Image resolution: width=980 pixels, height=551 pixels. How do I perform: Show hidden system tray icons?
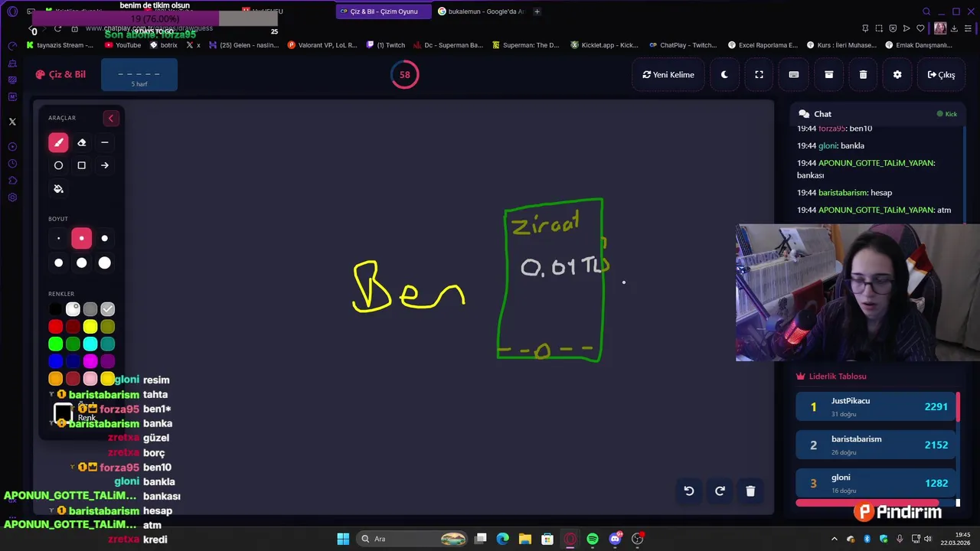[x=835, y=539]
